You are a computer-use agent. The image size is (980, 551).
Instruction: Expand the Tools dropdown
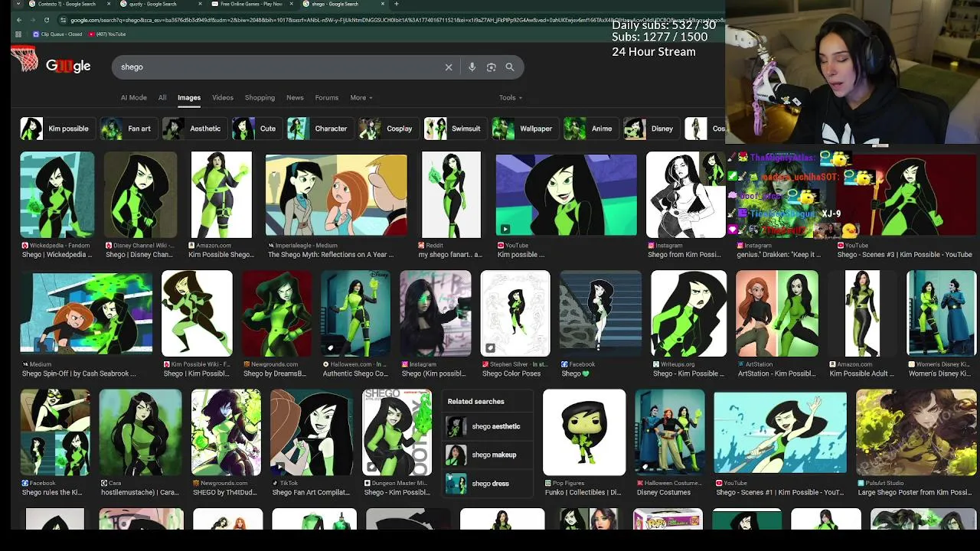(x=511, y=98)
